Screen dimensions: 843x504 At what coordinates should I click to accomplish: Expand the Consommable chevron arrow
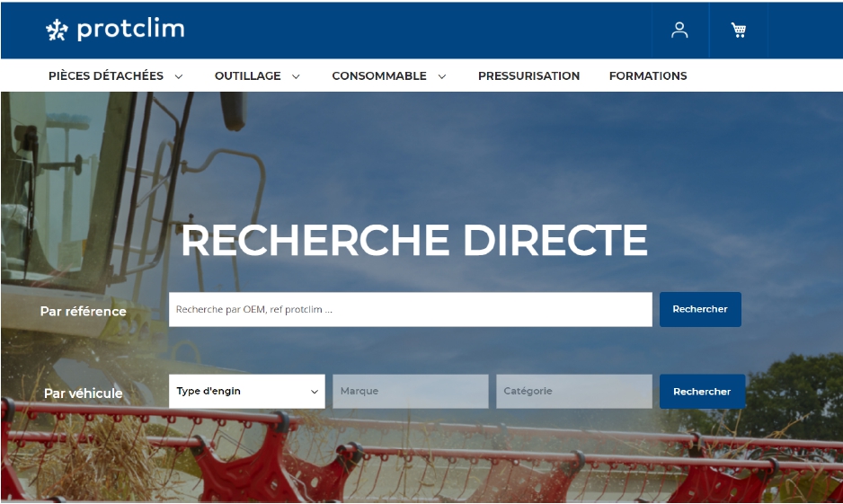442,76
